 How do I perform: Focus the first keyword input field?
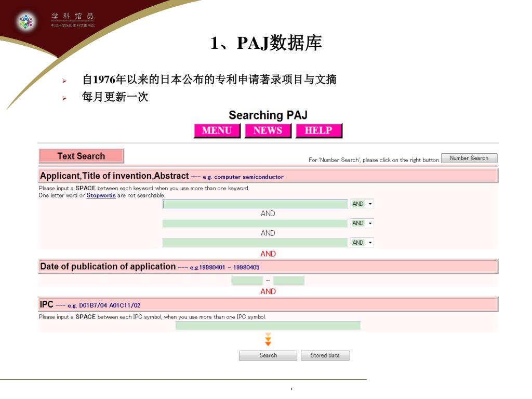tap(255, 204)
